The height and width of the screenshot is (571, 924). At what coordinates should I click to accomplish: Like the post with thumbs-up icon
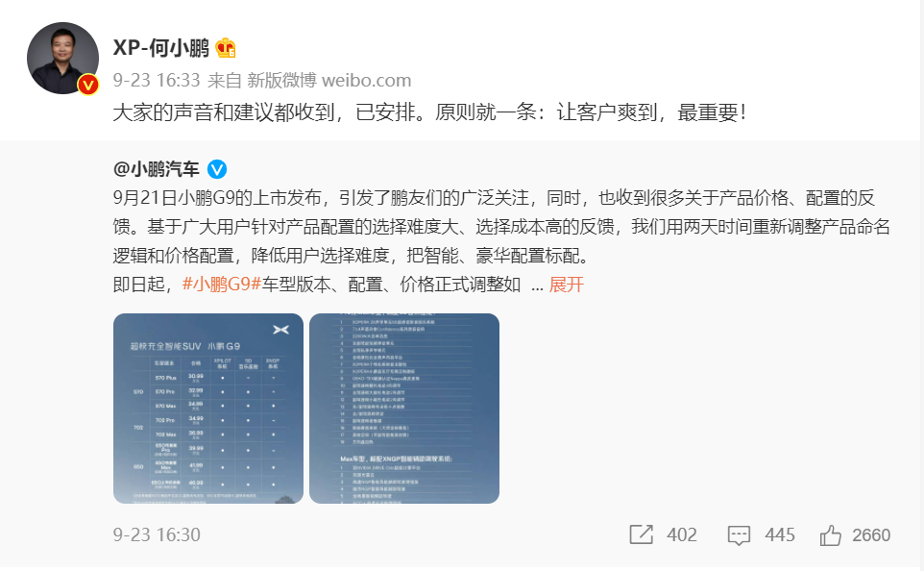tap(830, 535)
